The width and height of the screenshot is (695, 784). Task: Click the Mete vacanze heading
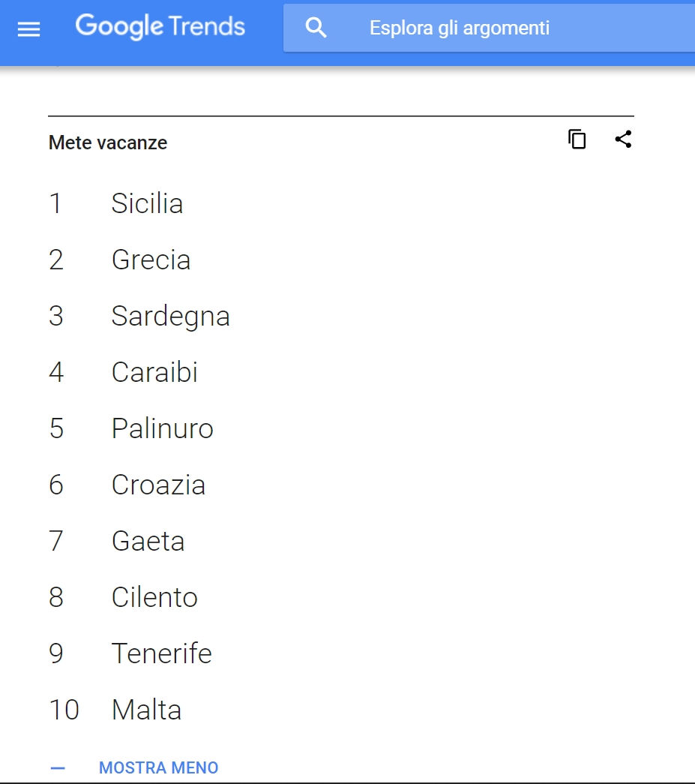click(108, 143)
